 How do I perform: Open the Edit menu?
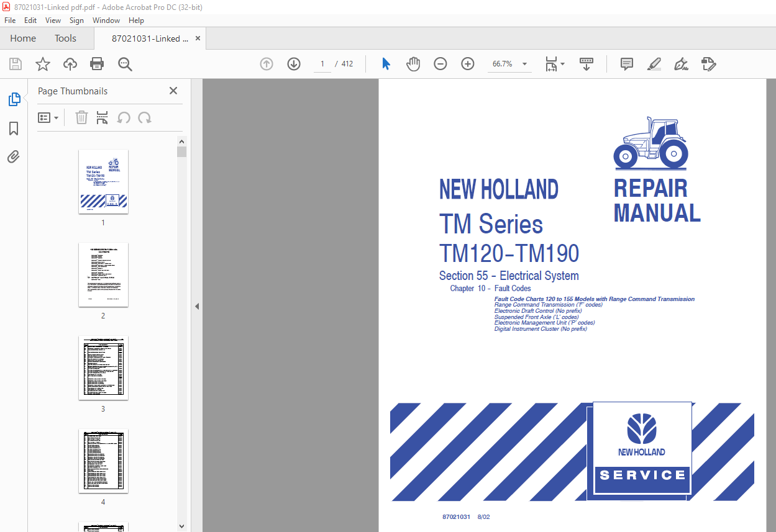click(x=30, y=20)
